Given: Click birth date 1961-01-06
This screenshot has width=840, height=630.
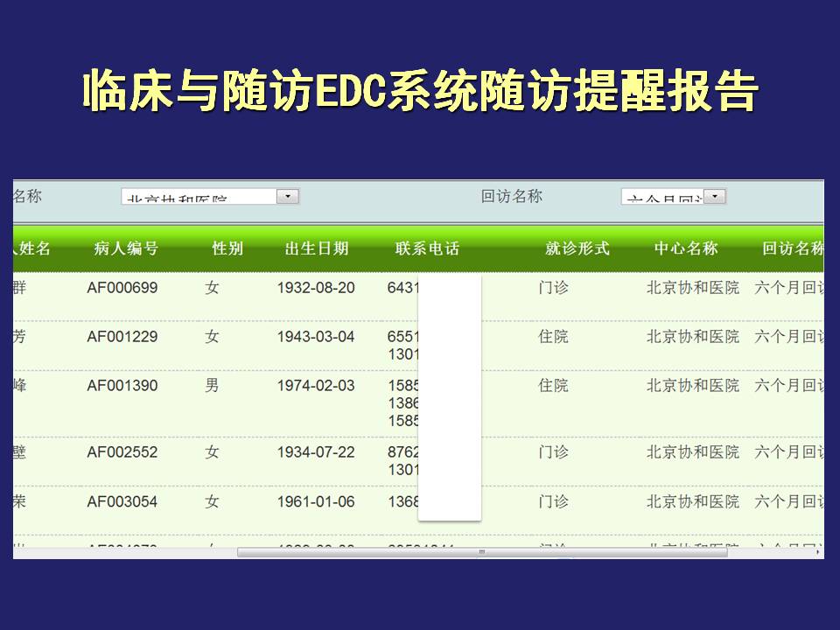Looking at the screenshot, I should pos(316,501).
